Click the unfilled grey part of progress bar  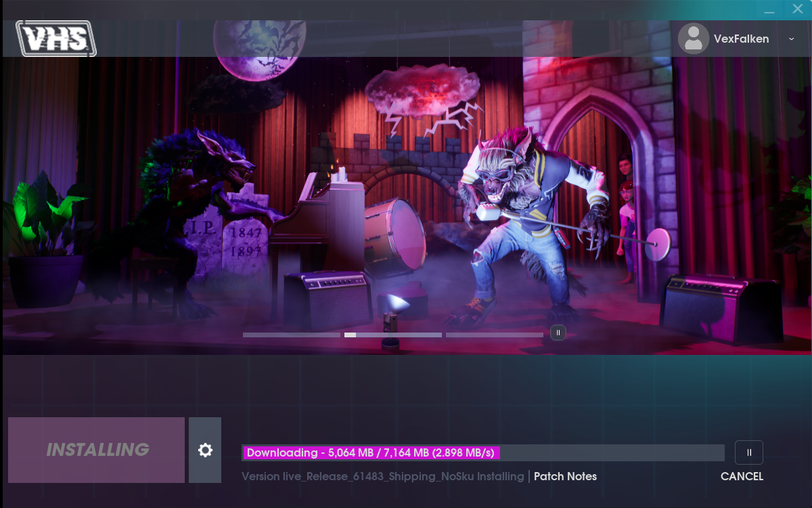coord(612,452)
